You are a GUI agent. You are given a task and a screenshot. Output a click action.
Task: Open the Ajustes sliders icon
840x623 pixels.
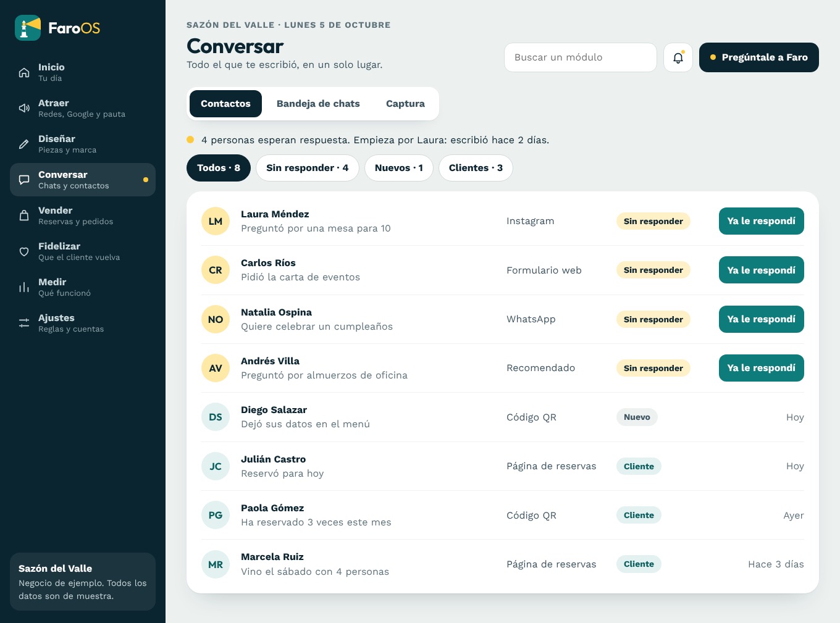[x=24, y=323]
